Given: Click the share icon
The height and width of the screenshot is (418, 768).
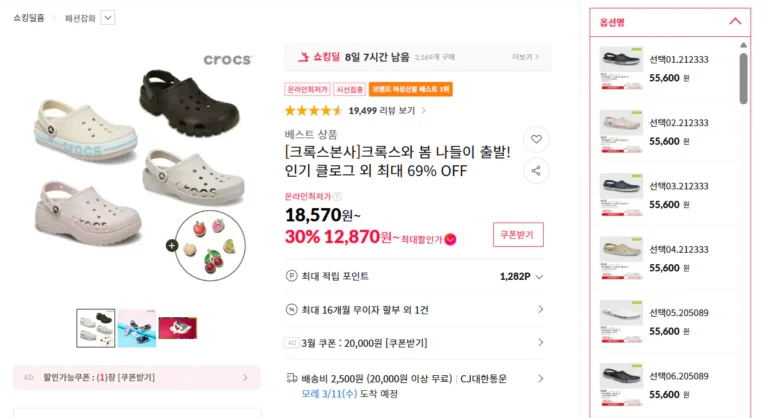Looking at the screenshot, I should click(x=536, y=171).
